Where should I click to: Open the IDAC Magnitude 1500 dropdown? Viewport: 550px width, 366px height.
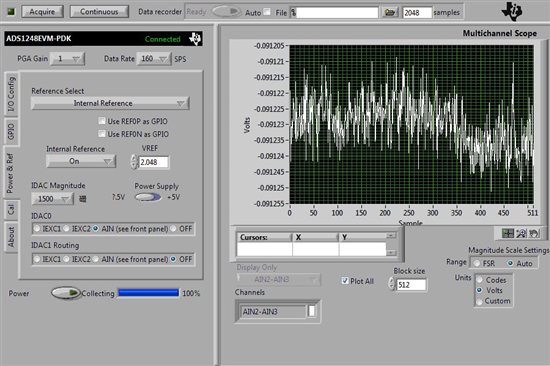click(x=53, y=199)
